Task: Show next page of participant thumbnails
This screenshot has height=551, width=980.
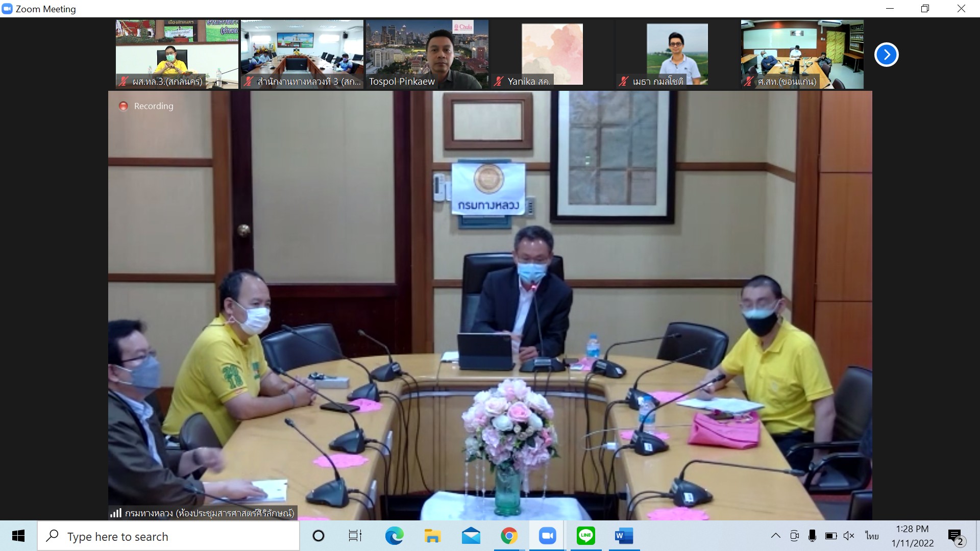Action: coord(886,55)
